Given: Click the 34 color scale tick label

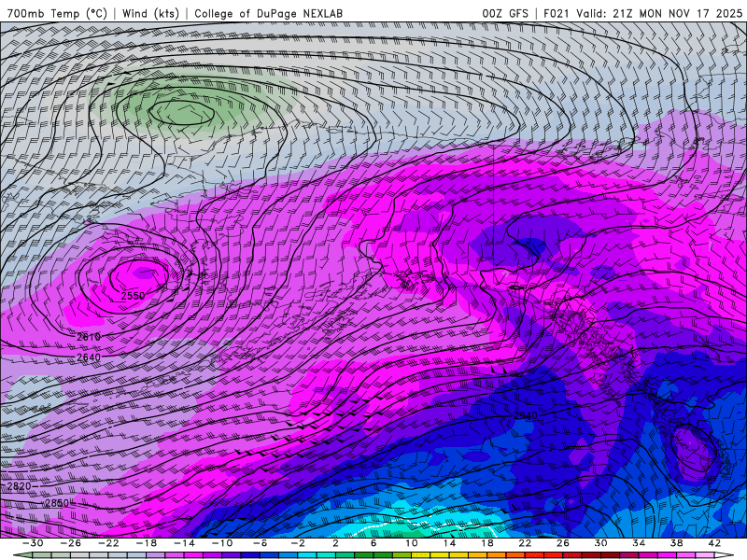Looking at the screenshot, I should 639,543.
